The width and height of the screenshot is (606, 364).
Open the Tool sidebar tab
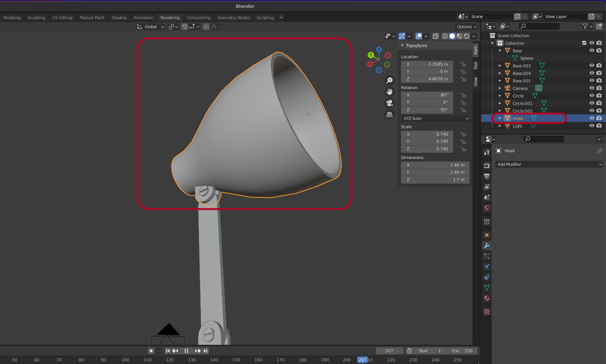tap(476, 66)
